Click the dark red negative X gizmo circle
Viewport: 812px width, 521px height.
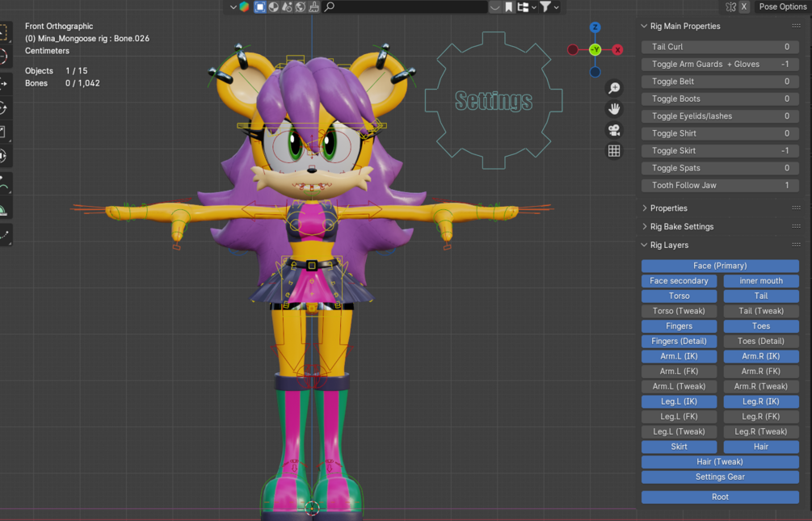click(x=573, y=50)
